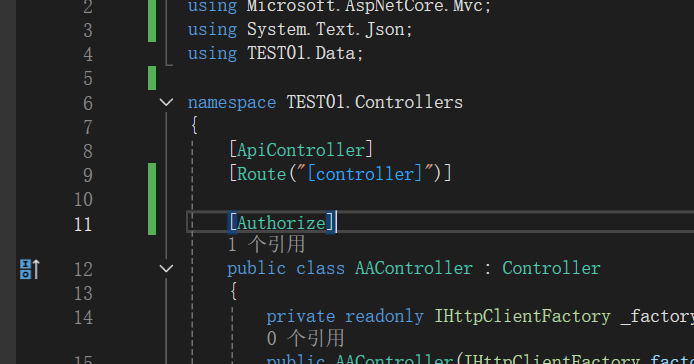The height and width of the screenshot is (364, 694).
Task: Click line number 6 in gutter
Action: pos(88,103)
